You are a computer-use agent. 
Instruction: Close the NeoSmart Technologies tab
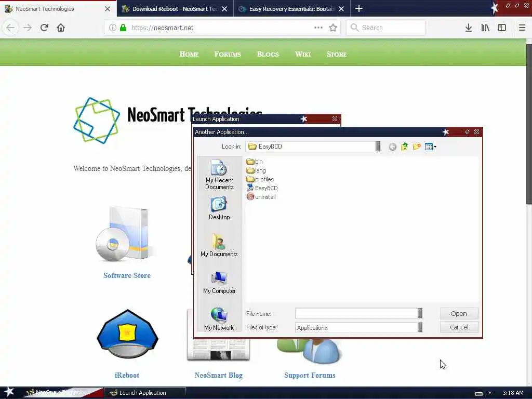point(107,9)
